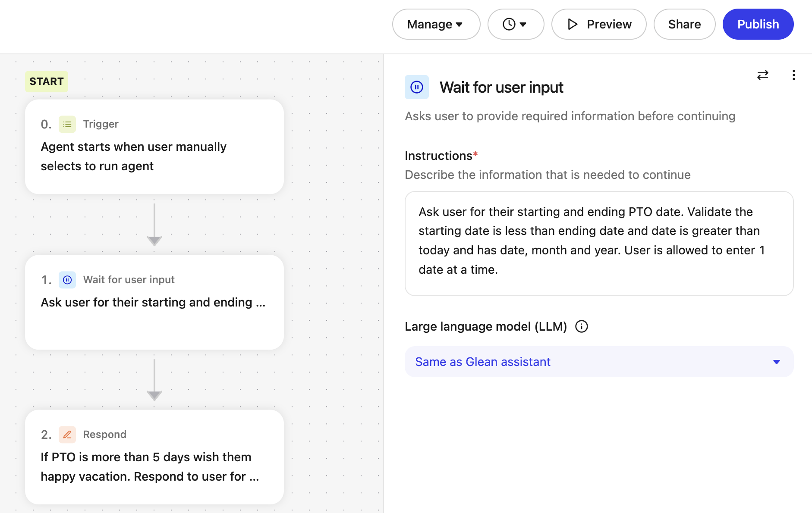Click the play icon inside Preview button

pos(572,25)
